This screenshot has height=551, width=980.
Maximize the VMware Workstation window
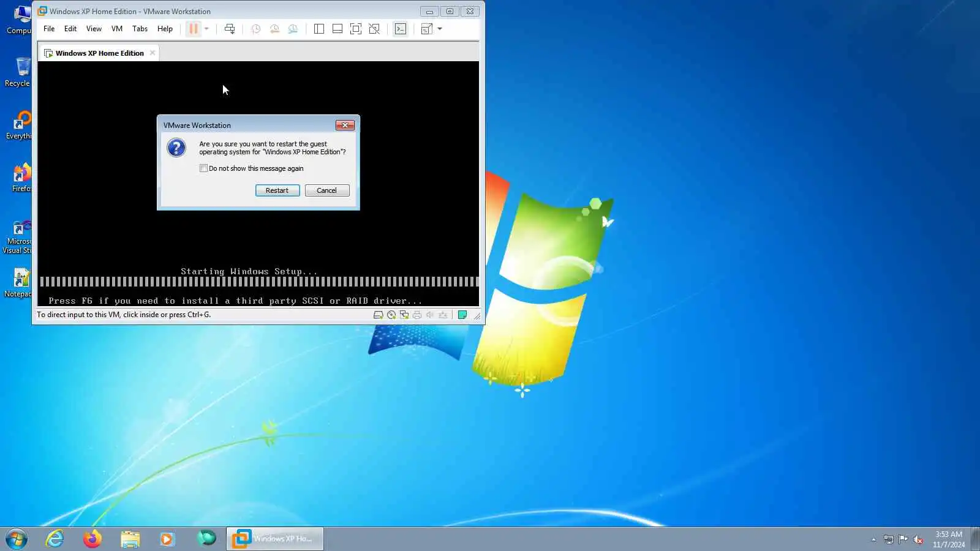[450, 12]
